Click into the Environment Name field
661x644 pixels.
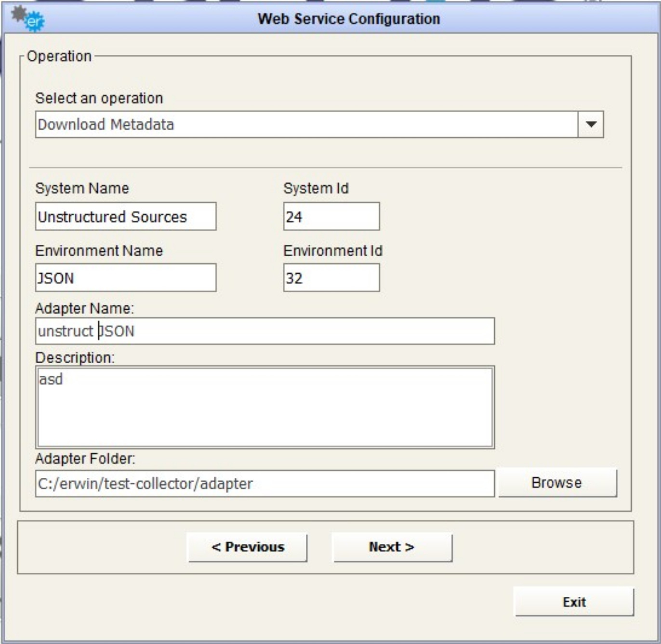(125, 278)
